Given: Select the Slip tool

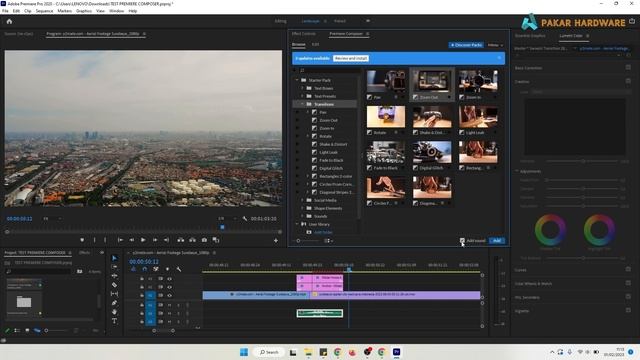Looking at the screenshot, I should coord(114,294).
